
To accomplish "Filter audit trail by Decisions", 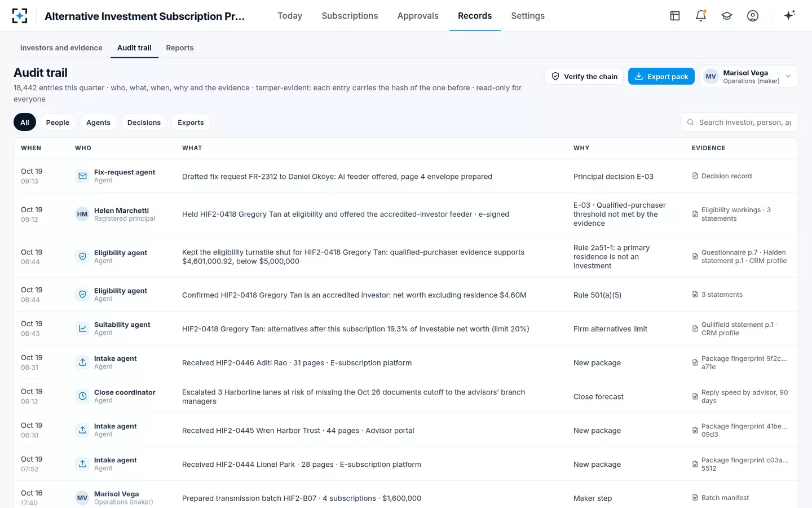I will coord(144,122).
